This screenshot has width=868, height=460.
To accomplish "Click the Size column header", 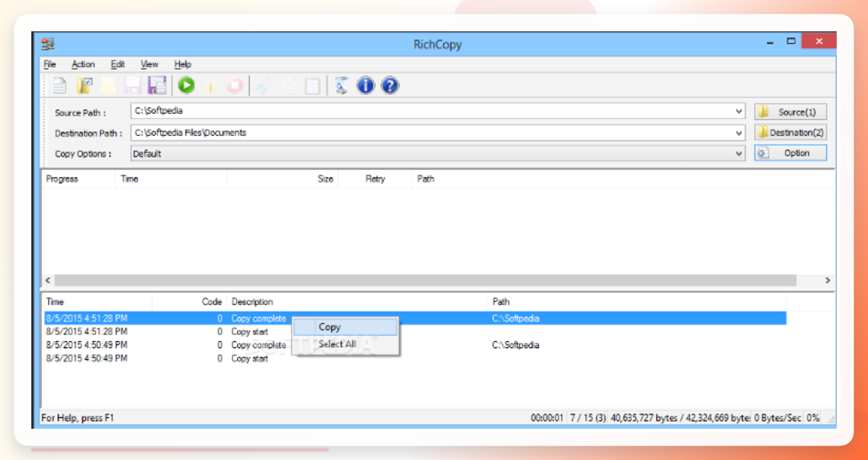I will 282,179.
